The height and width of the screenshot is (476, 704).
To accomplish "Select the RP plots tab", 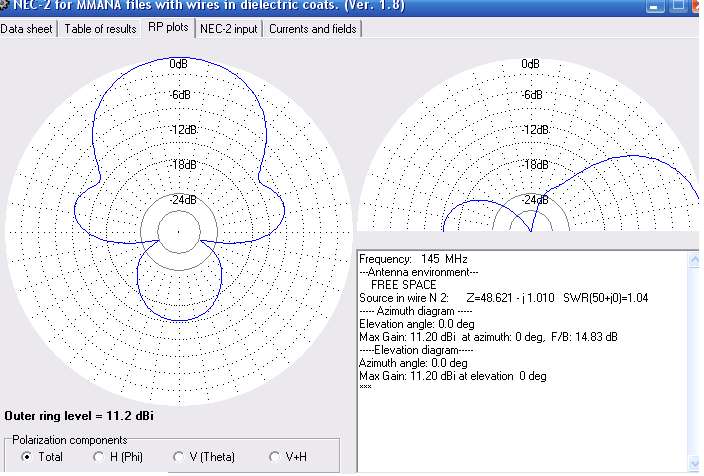I will (168, 27).
